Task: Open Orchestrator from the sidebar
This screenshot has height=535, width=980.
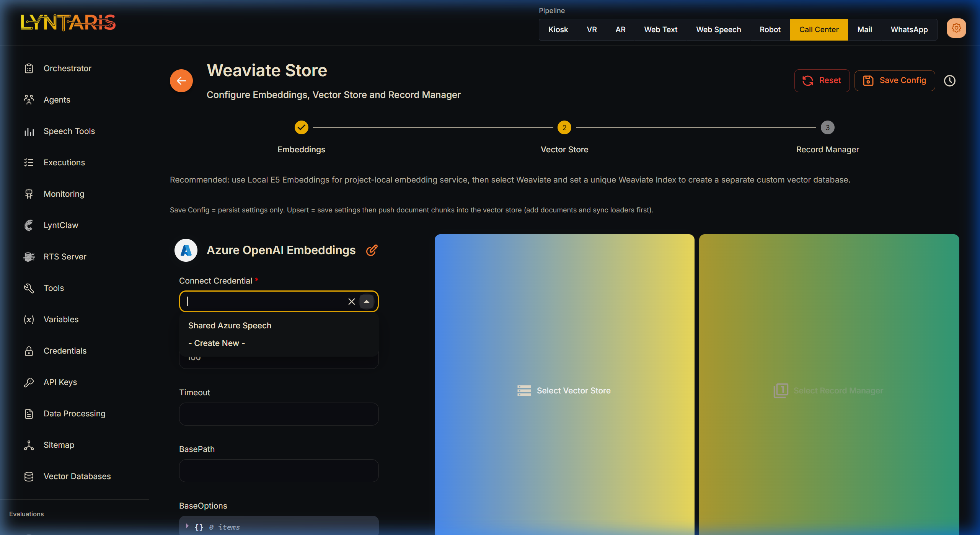Action: click(67, 69)
